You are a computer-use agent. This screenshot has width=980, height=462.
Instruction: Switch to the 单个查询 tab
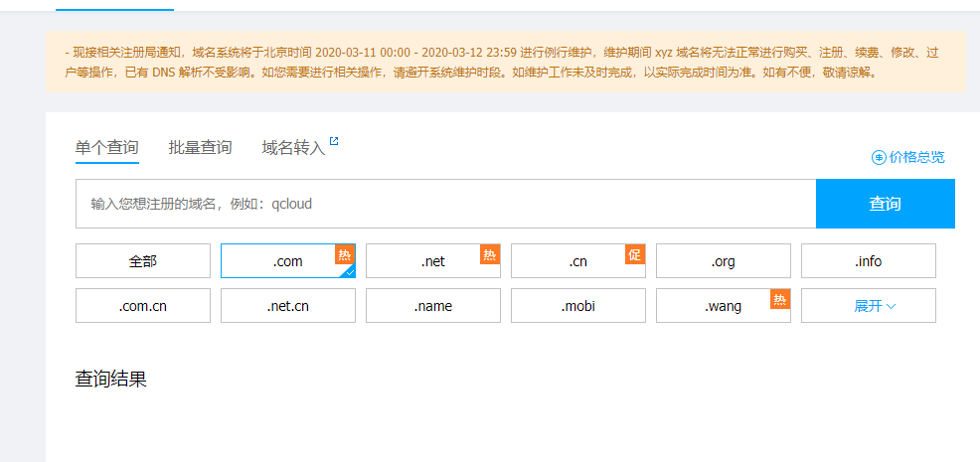click(x=107, y=148)
